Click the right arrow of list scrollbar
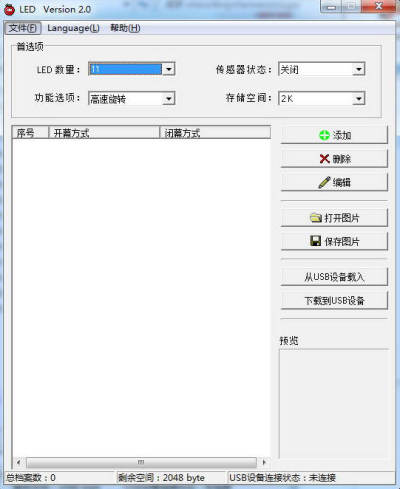 click(x=264, y=462)
